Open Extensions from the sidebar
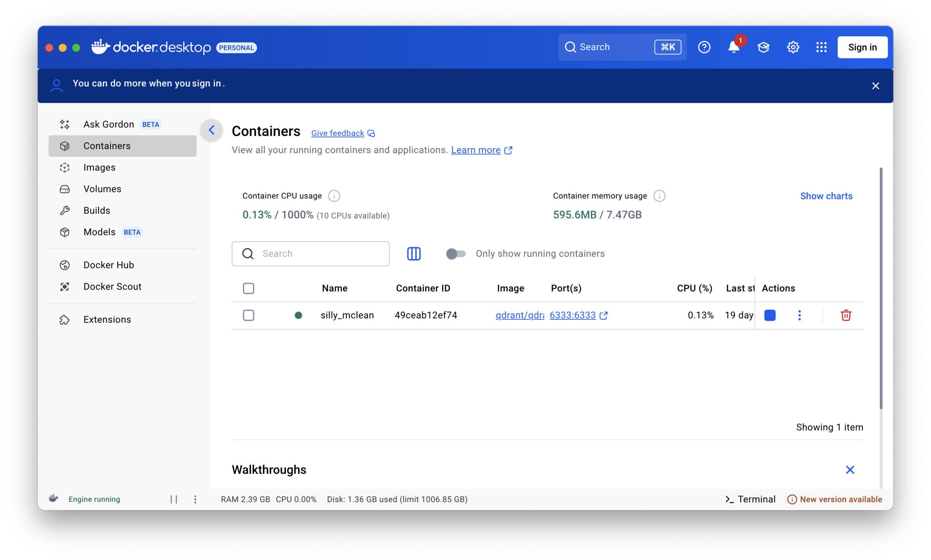 pos(107,319)
